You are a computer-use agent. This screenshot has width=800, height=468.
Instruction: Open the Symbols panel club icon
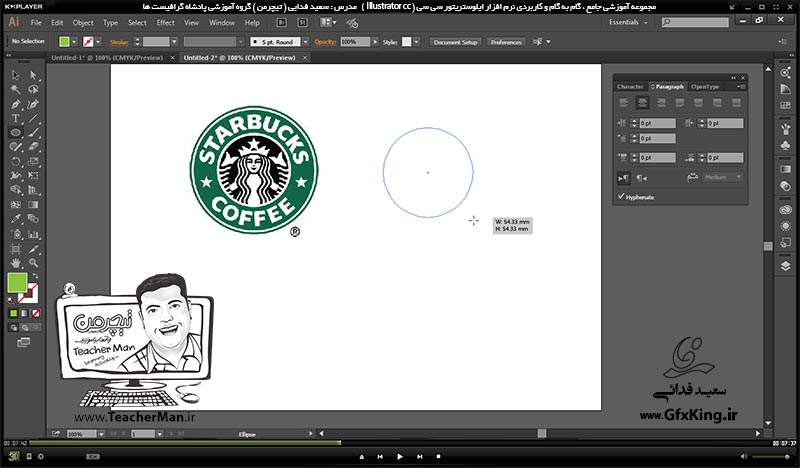coord(785,145)
